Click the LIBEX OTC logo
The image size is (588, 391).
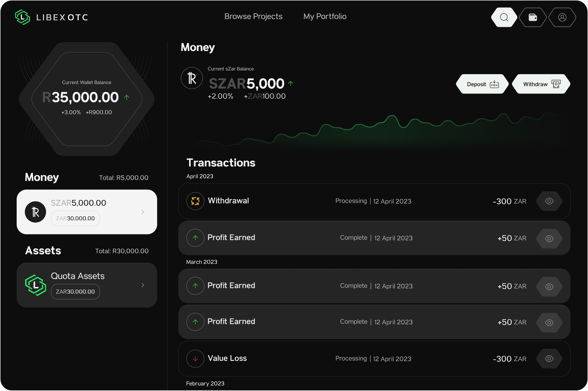[x=51, y=17]
